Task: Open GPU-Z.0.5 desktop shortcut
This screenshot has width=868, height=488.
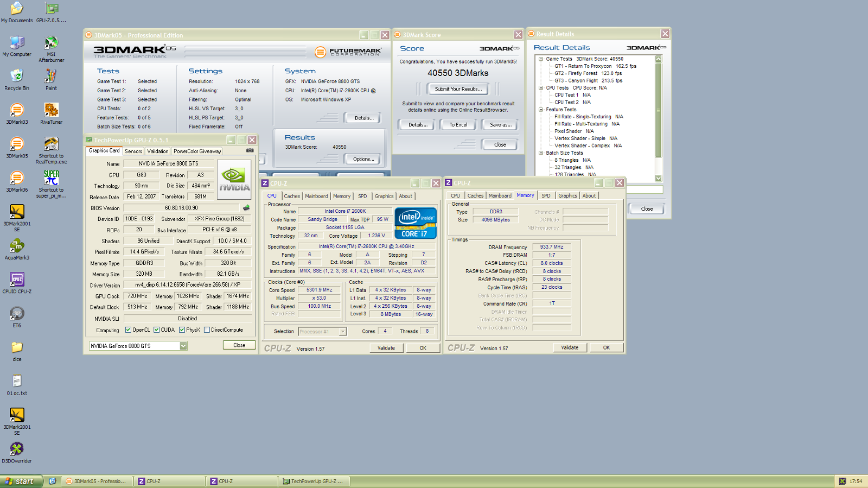Action: [x=51, y=12]
